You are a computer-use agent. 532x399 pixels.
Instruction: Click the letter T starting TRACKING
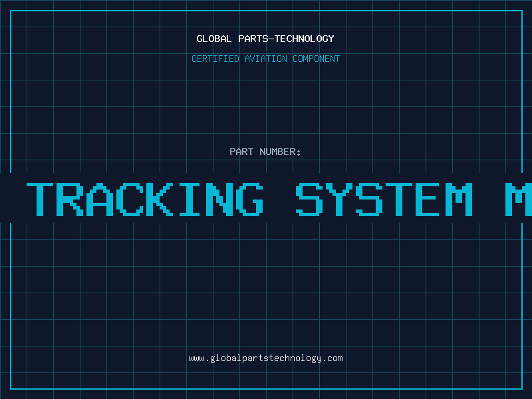[41, 198]
